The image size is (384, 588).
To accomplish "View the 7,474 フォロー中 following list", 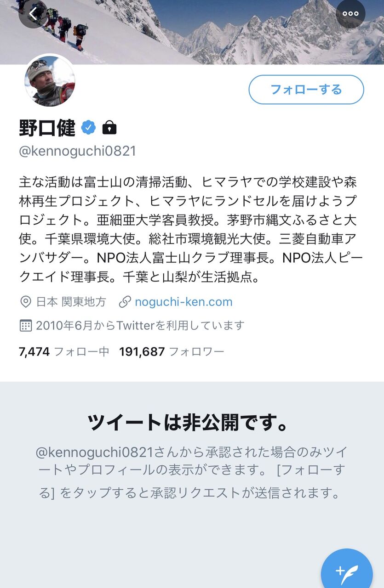I will (x=64, y=352).
